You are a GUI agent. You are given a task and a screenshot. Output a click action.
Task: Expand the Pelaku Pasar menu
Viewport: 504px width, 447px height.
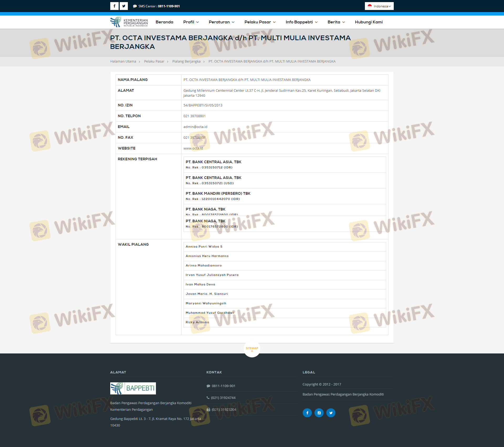(x=260, y=22)
